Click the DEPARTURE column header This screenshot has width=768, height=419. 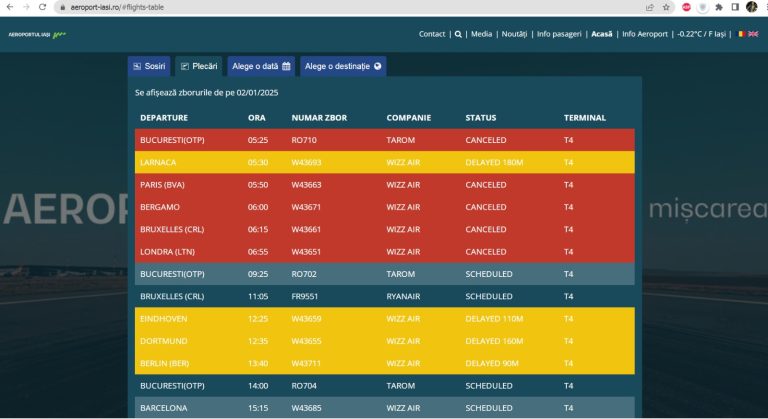coord(164,118)
